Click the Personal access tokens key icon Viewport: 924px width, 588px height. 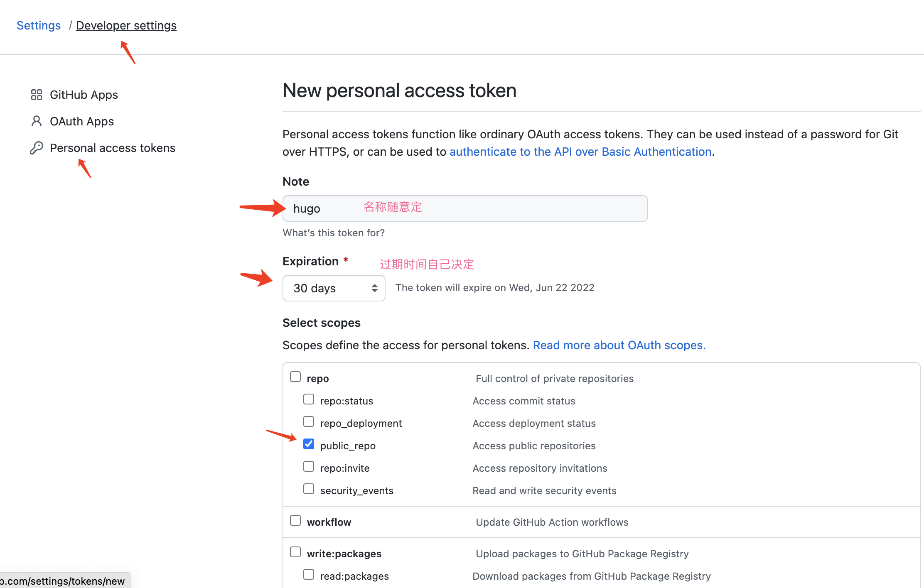37,148
